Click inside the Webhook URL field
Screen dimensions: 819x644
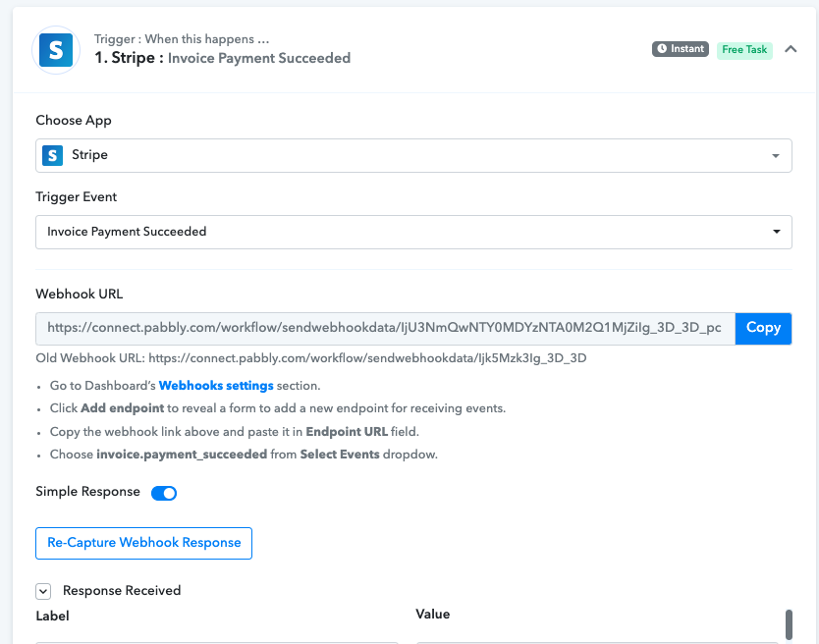[385, 328]
